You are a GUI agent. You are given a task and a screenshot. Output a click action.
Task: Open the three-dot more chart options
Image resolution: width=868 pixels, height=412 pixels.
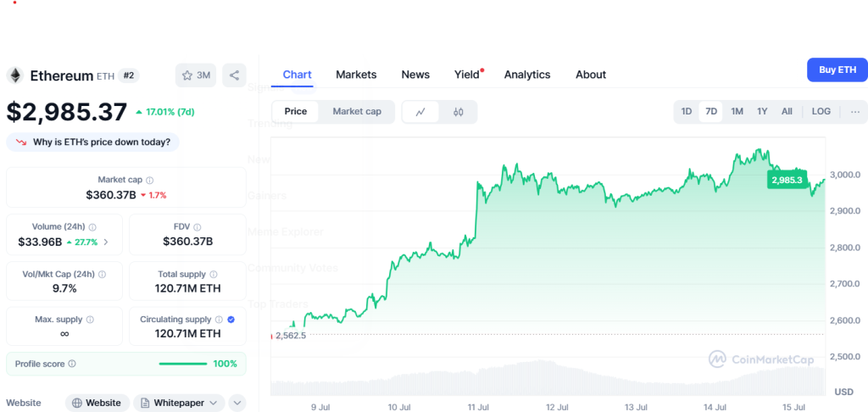tap(854, 112)
